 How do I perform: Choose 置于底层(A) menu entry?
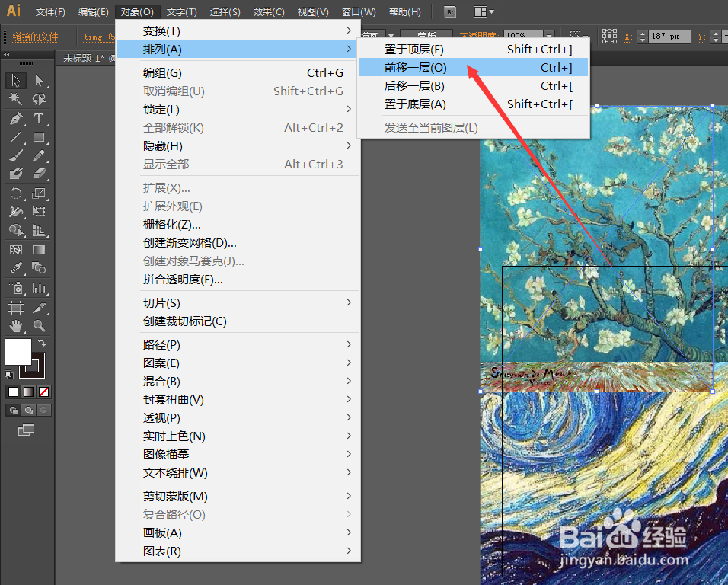[x=473, y=104]
